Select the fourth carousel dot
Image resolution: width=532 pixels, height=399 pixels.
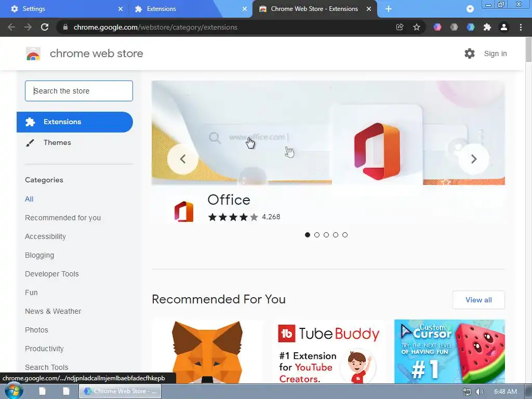pos(336,235)
